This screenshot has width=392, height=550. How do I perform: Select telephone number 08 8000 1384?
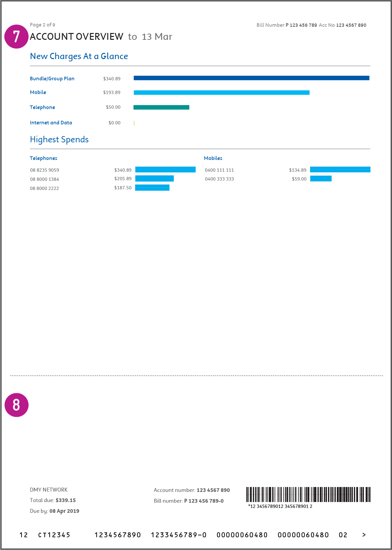tap(45, 179)
